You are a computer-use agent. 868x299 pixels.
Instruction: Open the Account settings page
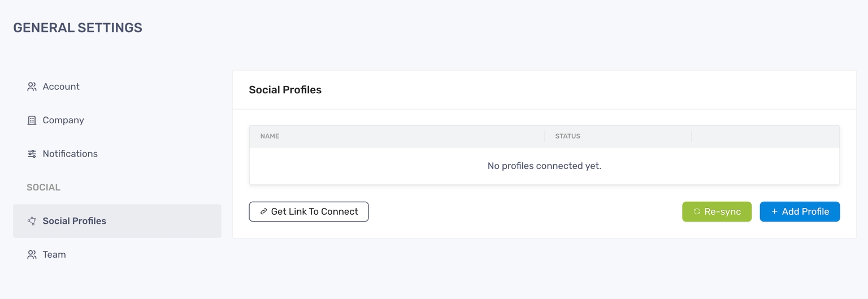tap(61, 86)
